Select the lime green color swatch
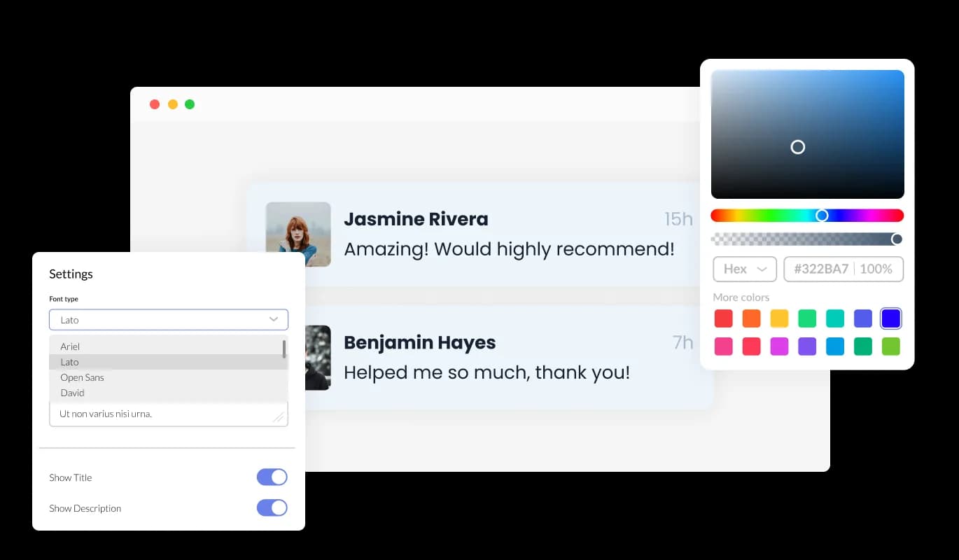The image size is (959, 560). click(x=891, y=346)
